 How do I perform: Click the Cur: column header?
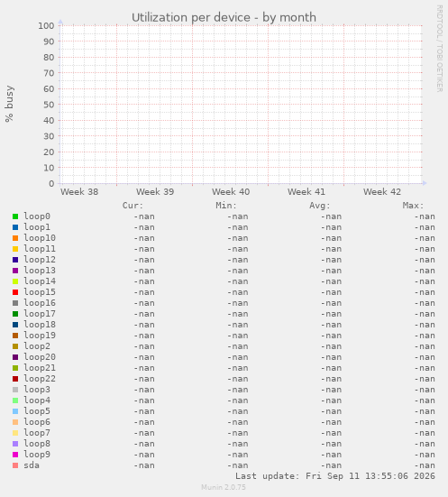tap(133, 206)
